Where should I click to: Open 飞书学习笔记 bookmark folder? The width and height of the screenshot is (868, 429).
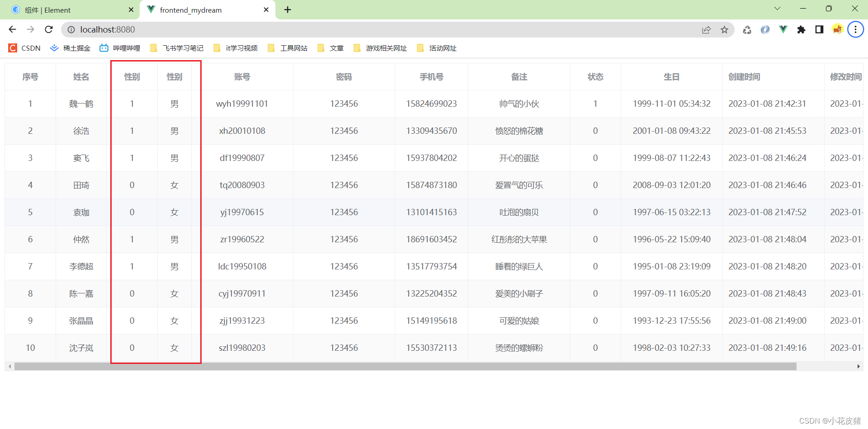(177, 48)
